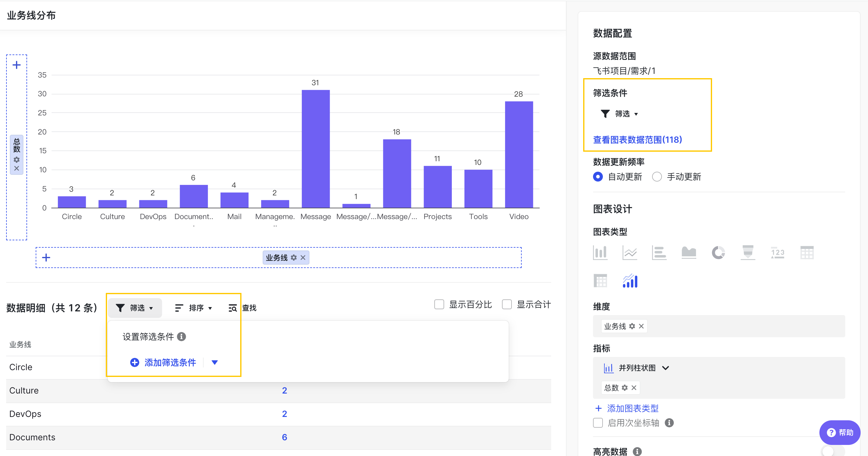Viewport: 868px width, 456px height.
Task: Click 添加筛选条件 button
Action: pyautogui.click(x=163, y=363)
